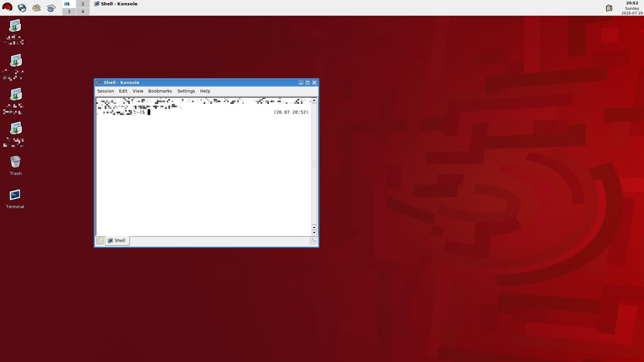Image resolution: width=644 pixels, height=362 pixels.
Task: Select the Shell tab
Action: pos(117,241)
